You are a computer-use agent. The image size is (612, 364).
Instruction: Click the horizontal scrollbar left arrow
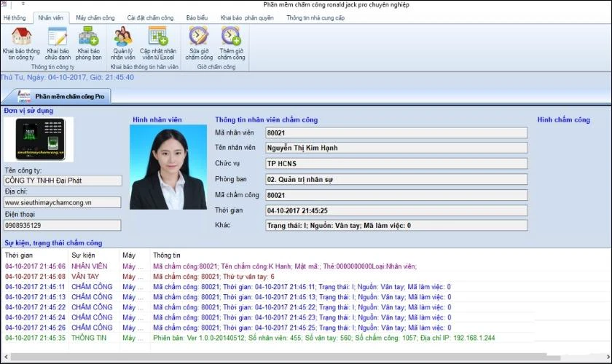pyautogui.click(x=6, y=357)
